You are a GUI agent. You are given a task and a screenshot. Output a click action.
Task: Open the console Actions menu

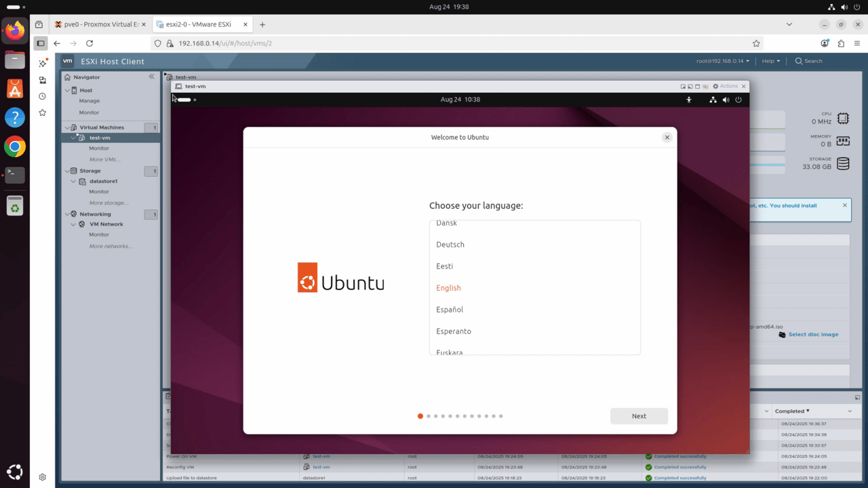pos(725,86)
